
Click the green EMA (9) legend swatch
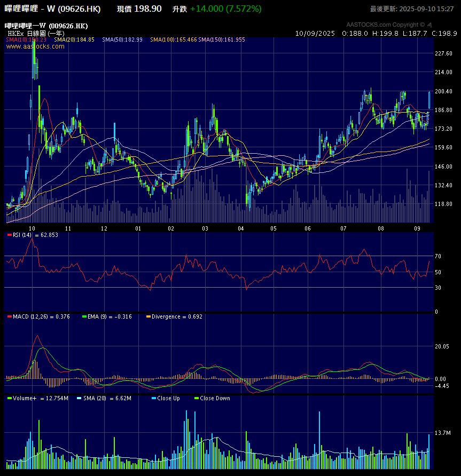pyautogui.click(x=84, y=316)
